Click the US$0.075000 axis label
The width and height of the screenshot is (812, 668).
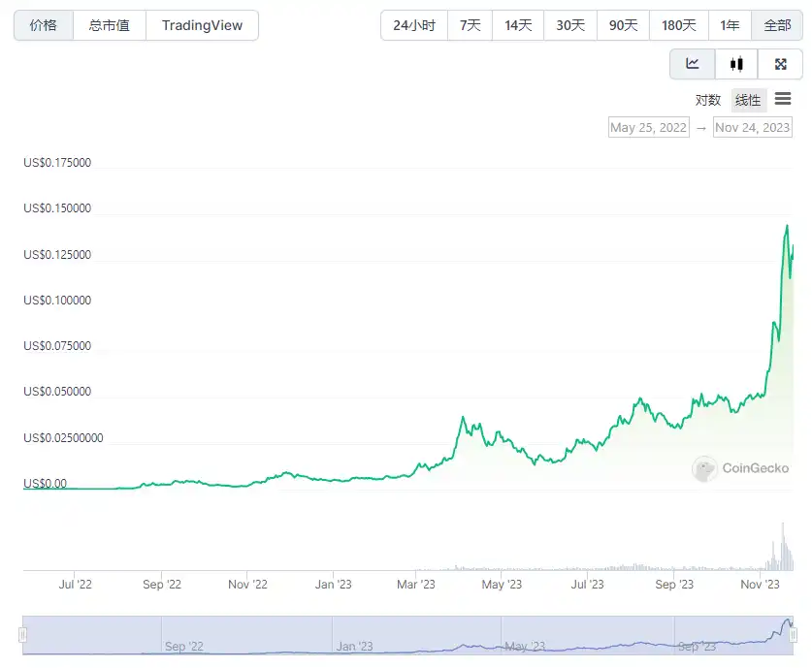click(57, 346)
